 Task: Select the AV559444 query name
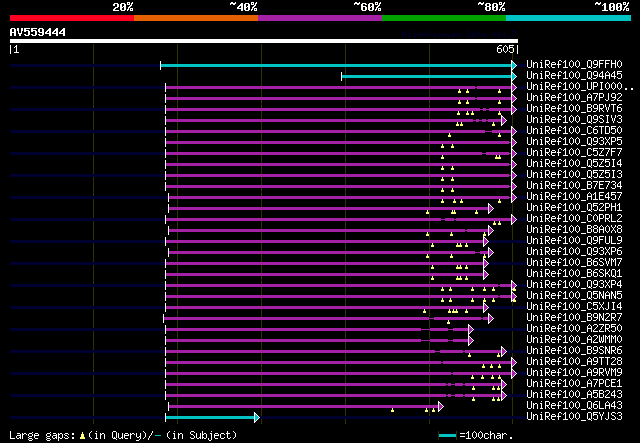[x=38, y=32]
